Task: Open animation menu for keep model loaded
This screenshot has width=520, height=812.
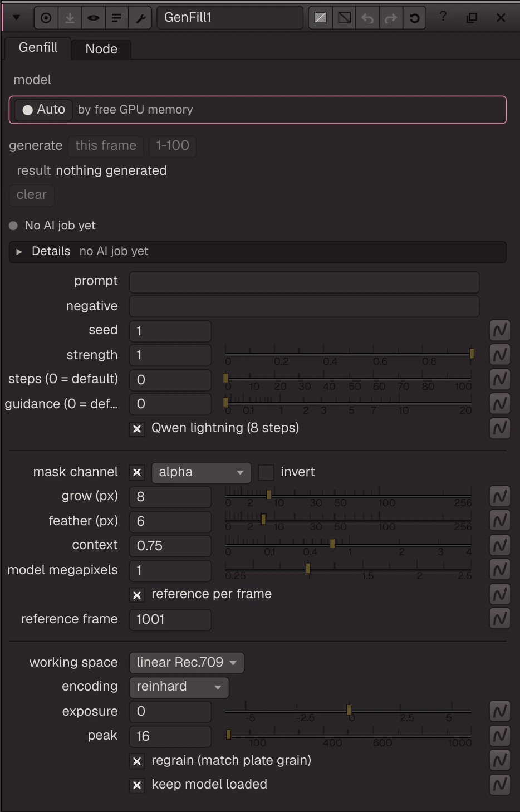Action: (500, 785)
